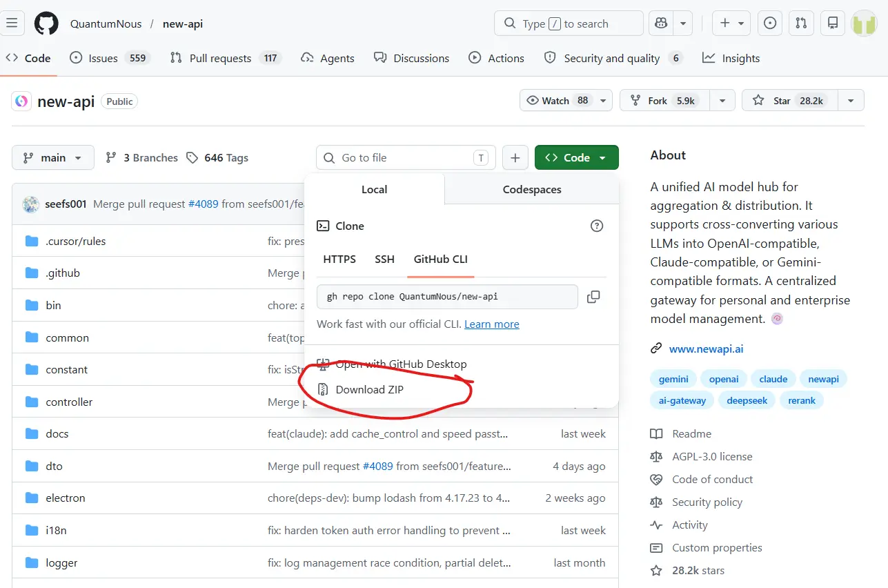Copy the clone command to clipboard
Image resolution: width=888 pixels, height=588 pixels.
point(593,297)
